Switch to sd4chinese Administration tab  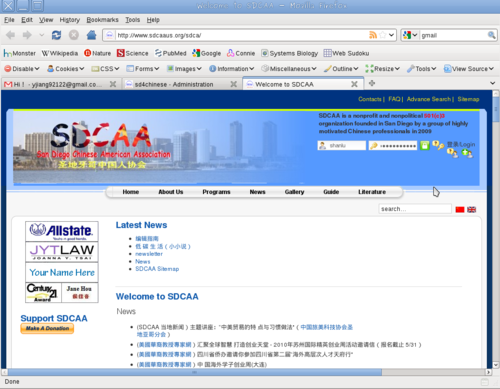(181, 84)
